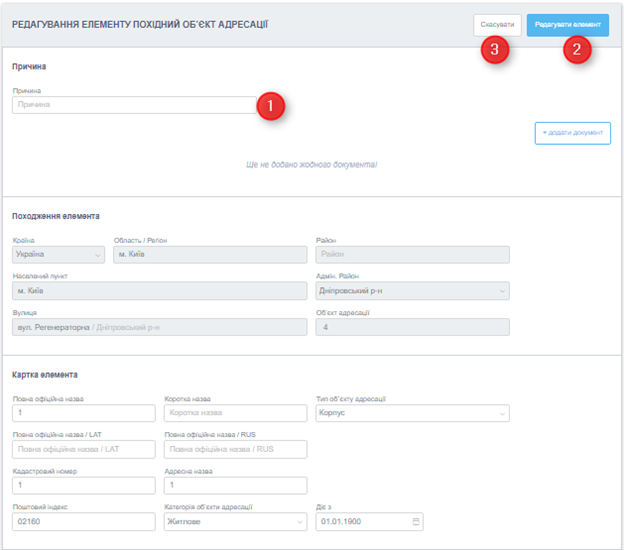Viewport: 624px width, 550px height.
Task: Click the 'Повна офіційна назва' field
Action: coord(84,413)
